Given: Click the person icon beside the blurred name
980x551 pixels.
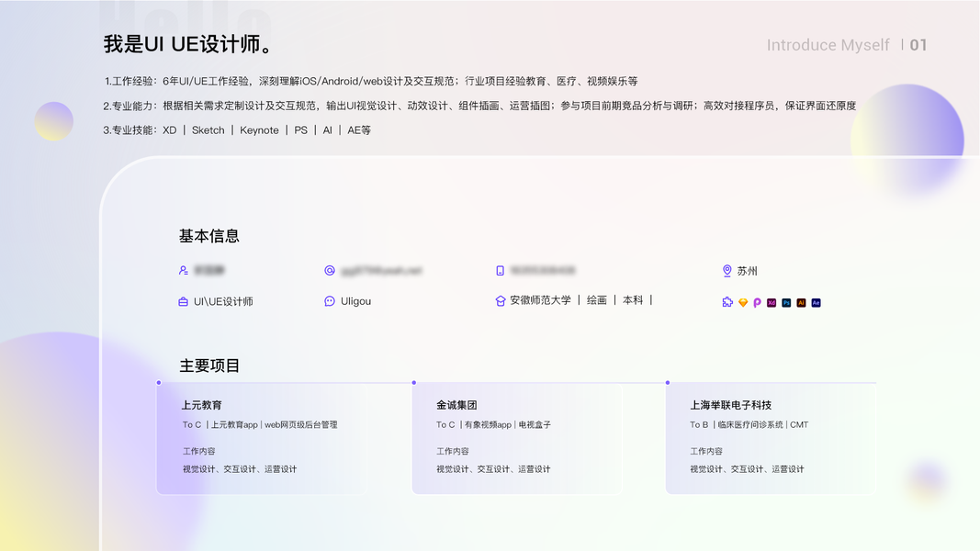Looking at the screenshot, I should [x=183, y=271].
